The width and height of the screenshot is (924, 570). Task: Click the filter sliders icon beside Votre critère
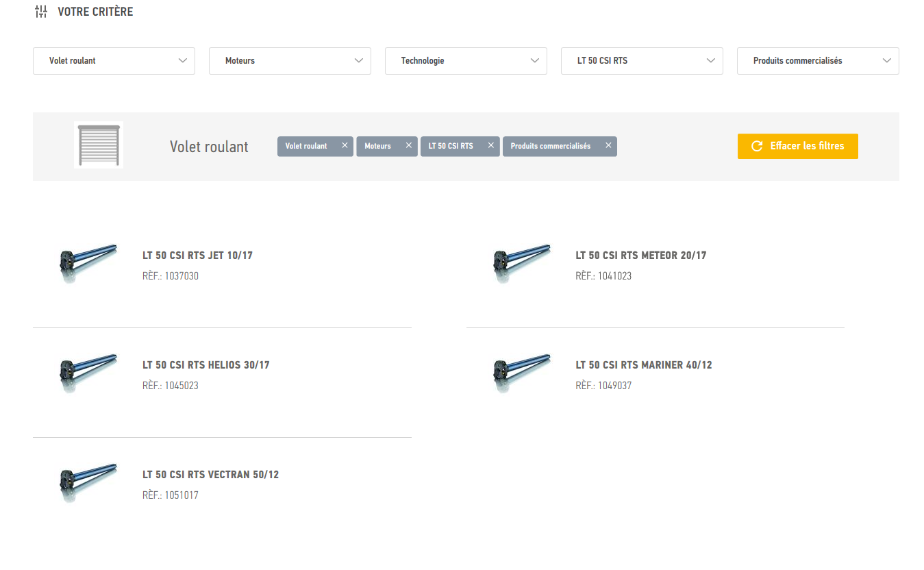point(41,12)
